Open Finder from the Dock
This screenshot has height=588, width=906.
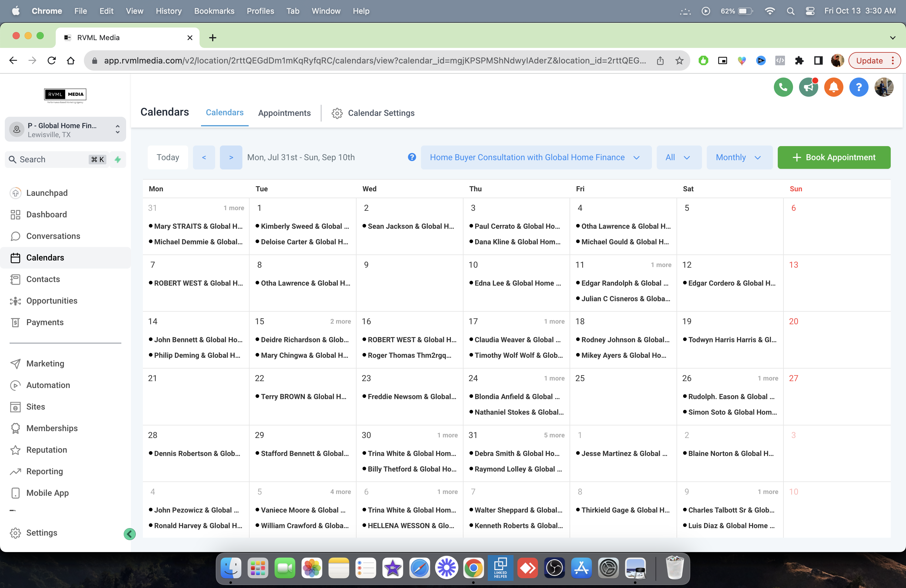[231, 569]
